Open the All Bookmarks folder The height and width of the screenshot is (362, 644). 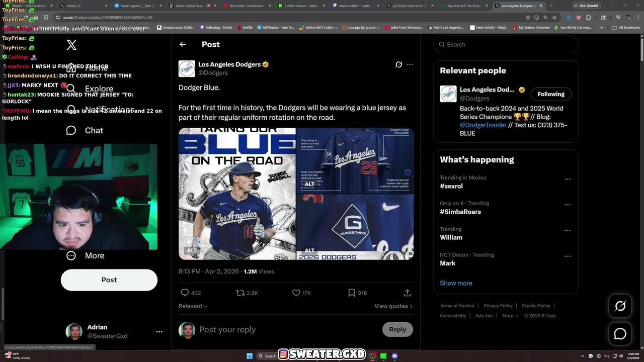[x=626, y=28]
